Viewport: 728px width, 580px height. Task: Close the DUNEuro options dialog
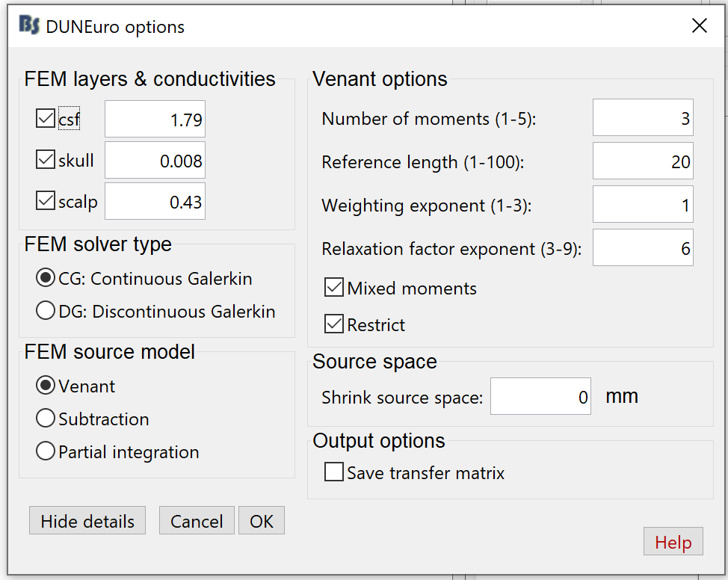point(700,27)
